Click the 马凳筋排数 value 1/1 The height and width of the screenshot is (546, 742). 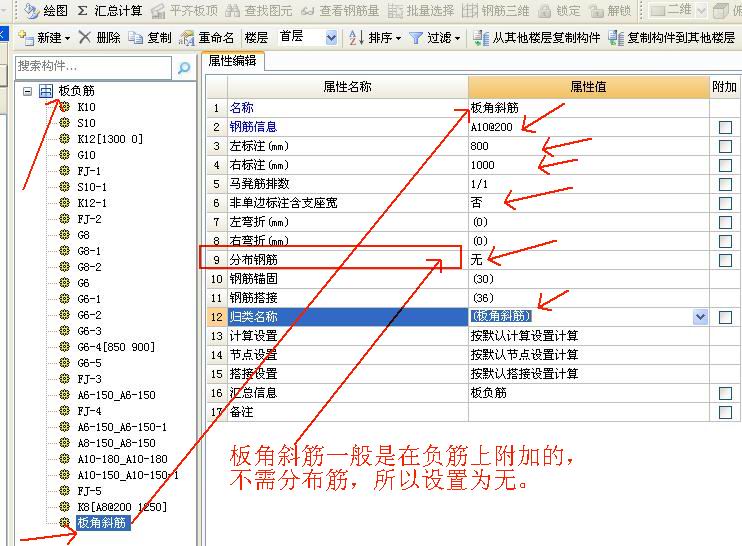click(479, 184)
